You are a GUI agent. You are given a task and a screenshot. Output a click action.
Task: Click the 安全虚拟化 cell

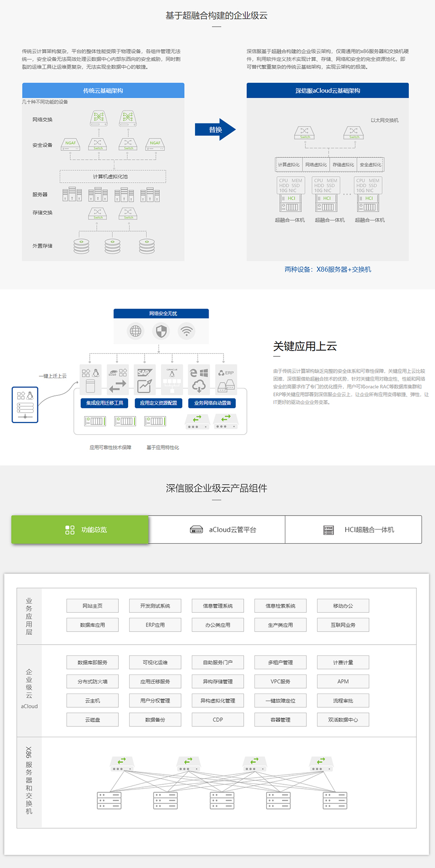(x=370, y=165)
